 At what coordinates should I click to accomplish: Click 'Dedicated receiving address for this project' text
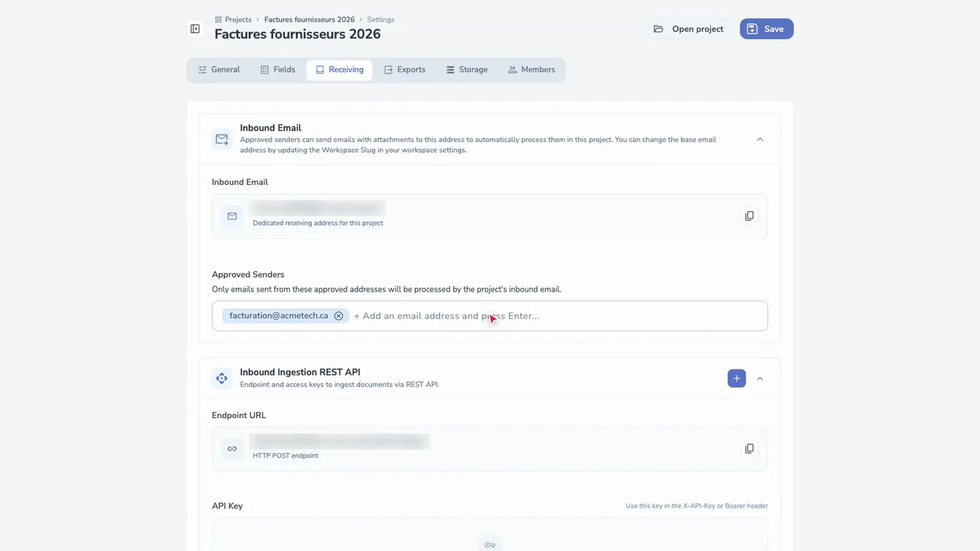[318, 223]
